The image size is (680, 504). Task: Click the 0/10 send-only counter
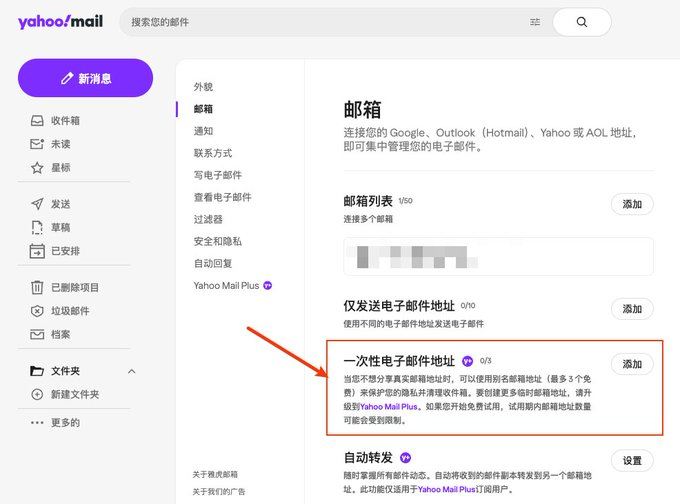pos(468,306)
